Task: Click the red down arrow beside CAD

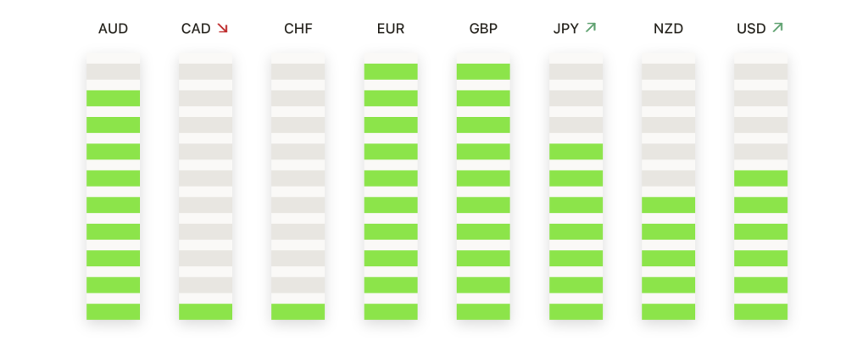Action: [223, 29]
